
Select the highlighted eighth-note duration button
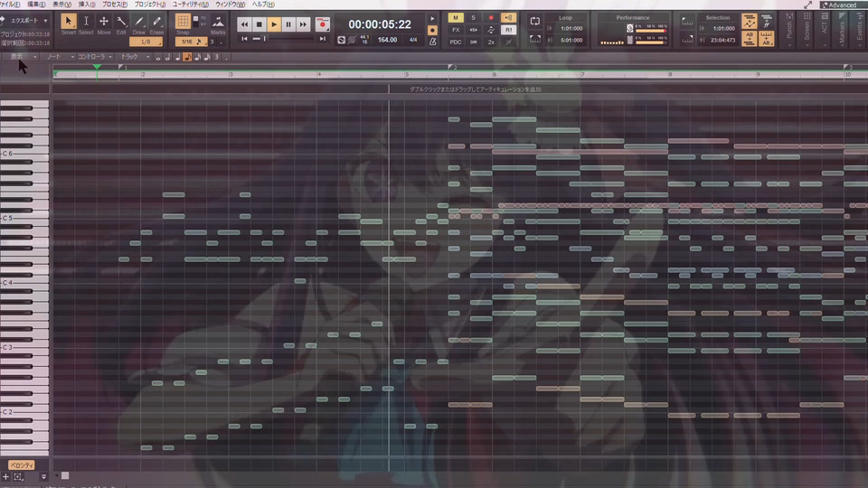click(187, 57)
